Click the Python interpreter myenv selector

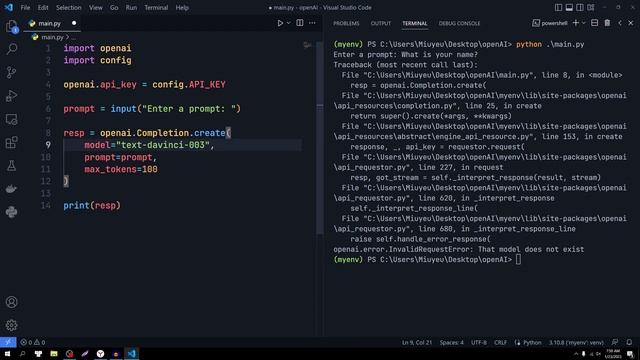point(576,342)
